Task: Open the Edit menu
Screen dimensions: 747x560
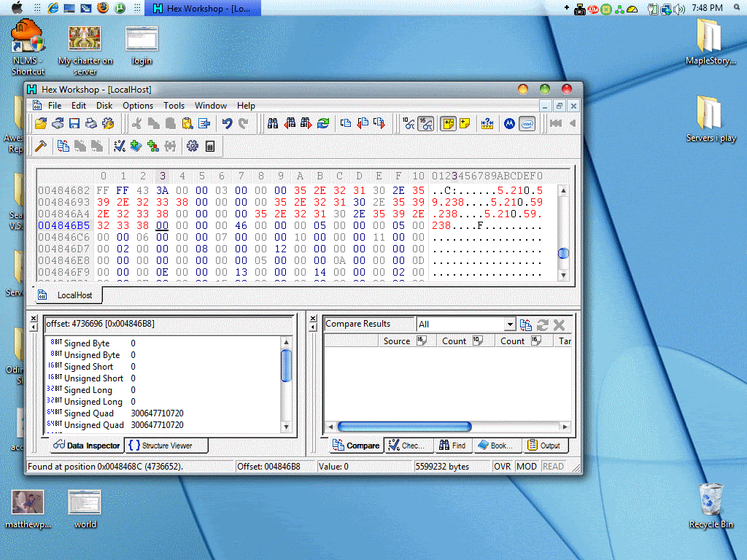Action: [x=79, y=106]
